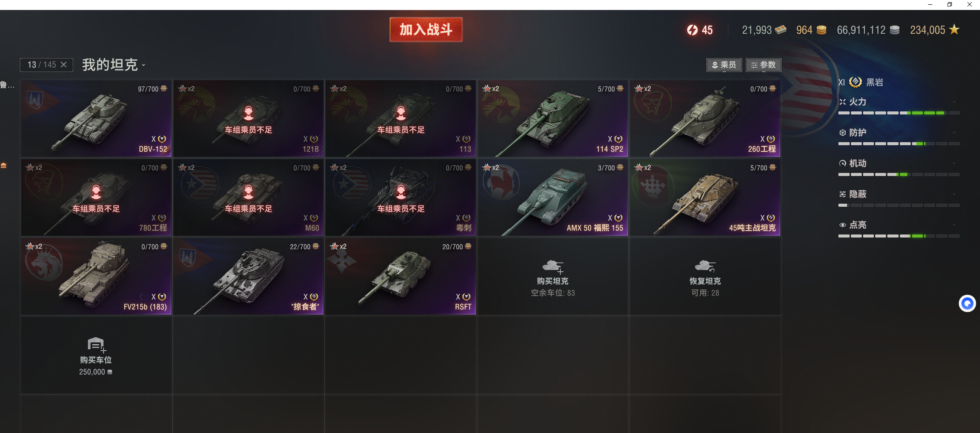
Task: Click the banknotes icon beside 21,993
Action: pos(781,29)
